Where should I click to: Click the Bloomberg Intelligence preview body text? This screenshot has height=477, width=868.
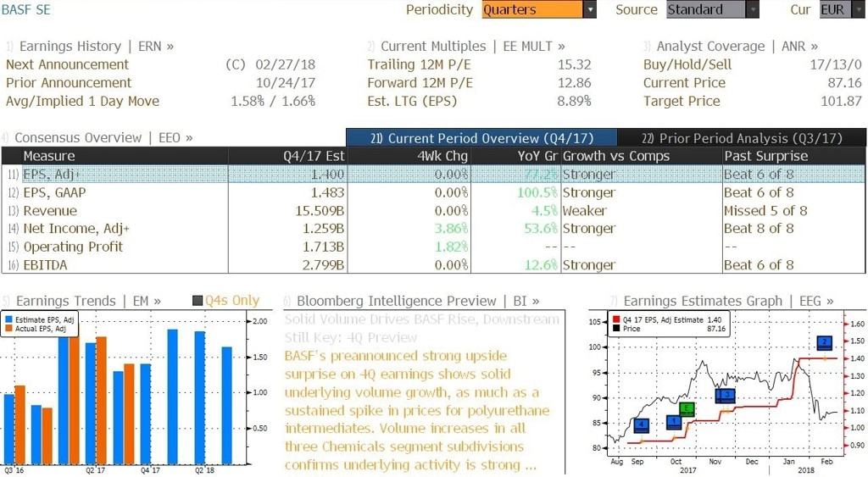pyautogui.click(x=417, y=410)
